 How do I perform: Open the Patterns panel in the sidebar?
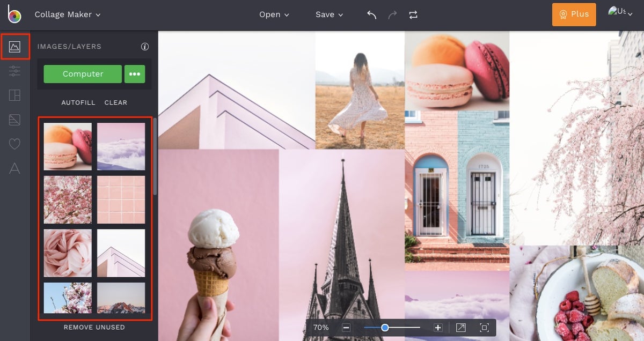pyautogui.click(x=15, y=119)
